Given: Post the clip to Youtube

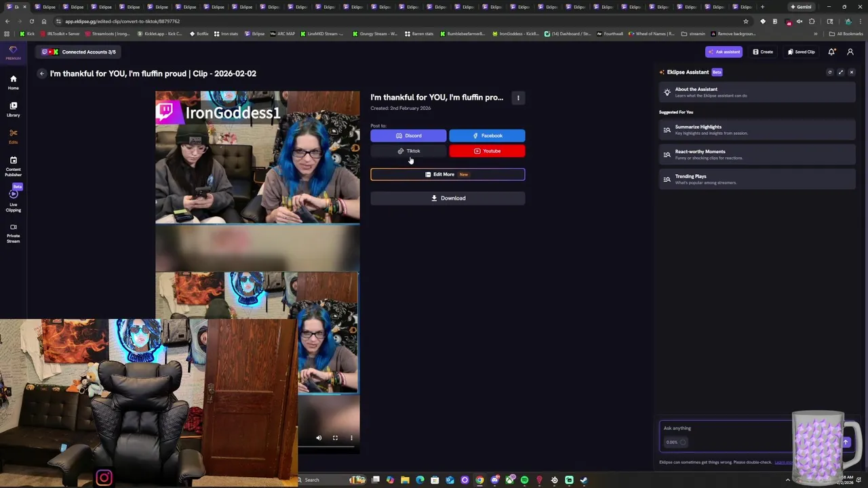Looking at the screenshot, I should tap(487, 151).
